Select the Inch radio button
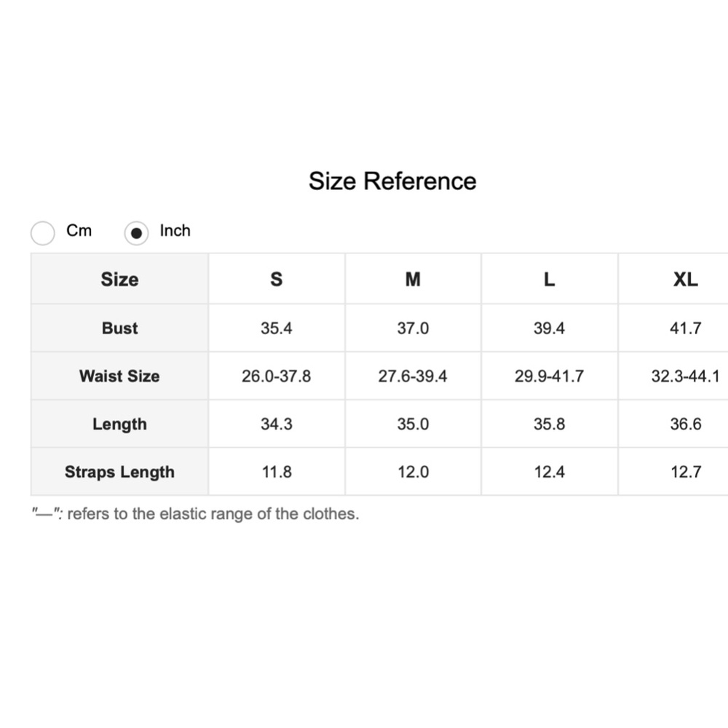Screen dimensions: 728x728 [136, 233]
